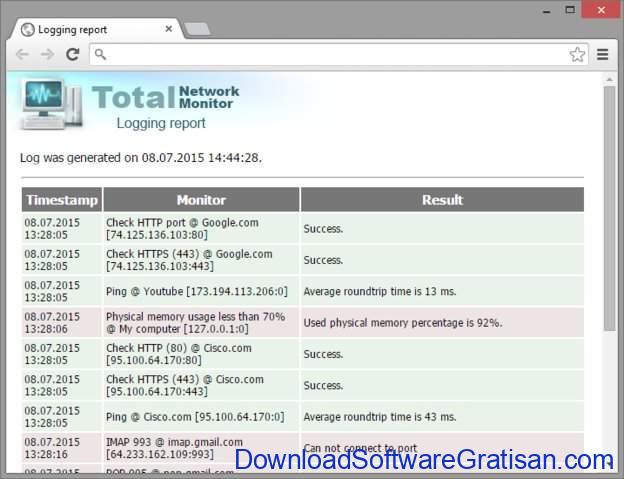Select 'Physical memory usage less than 70%' cell

coord(201,323)
